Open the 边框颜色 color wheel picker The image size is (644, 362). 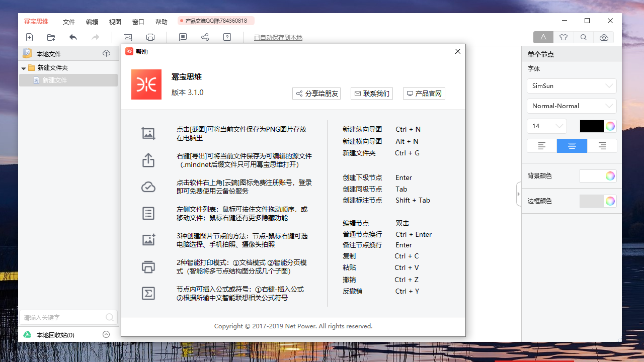point(610,201)
